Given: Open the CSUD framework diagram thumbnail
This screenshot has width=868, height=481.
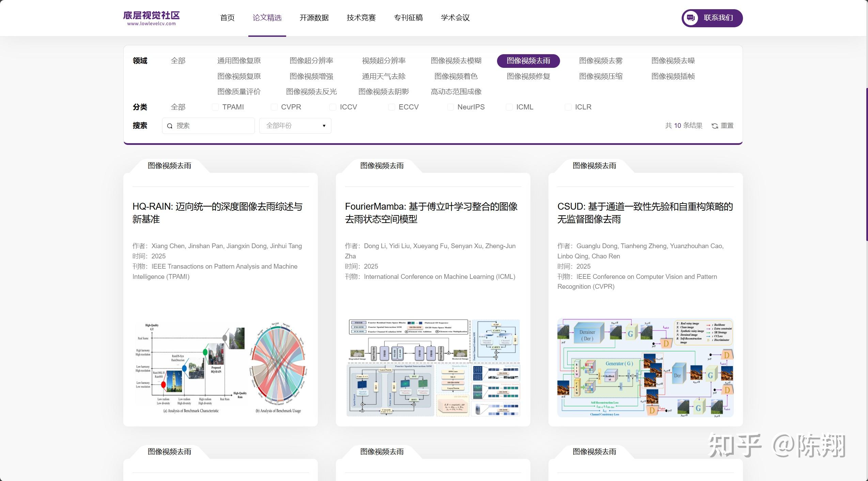Looking at the screenshot, I should click(645, 367).
